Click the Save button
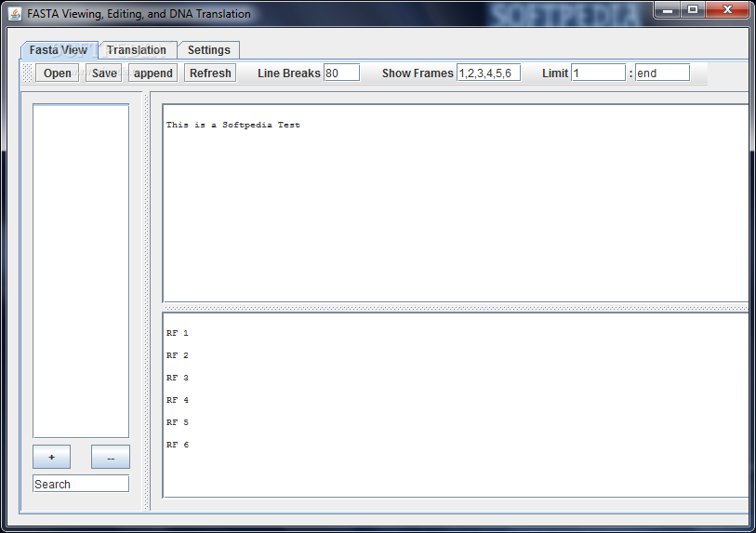756x533 pixels. pyautogui.click(x=104, y=73)
